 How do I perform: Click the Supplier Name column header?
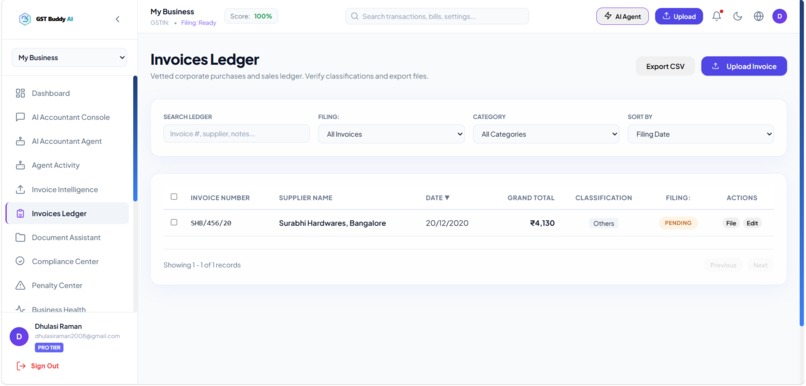pos(305,198)
